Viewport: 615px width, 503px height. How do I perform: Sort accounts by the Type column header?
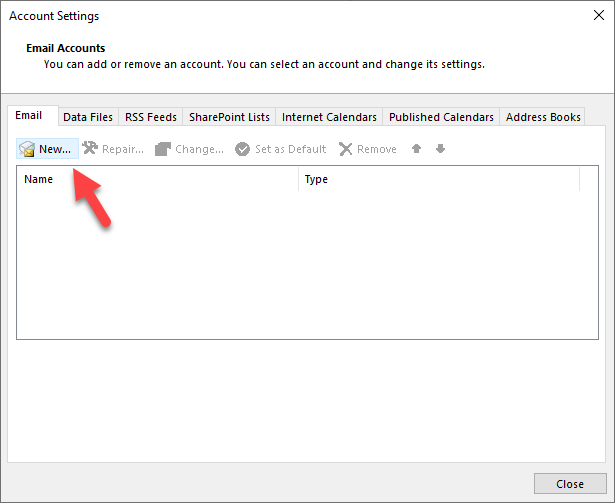[439, 179]
